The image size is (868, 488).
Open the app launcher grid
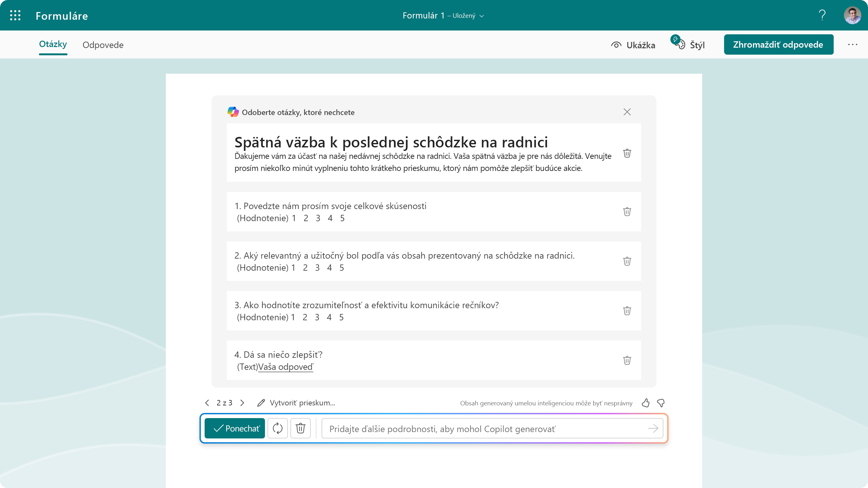[x=15, y=16]
